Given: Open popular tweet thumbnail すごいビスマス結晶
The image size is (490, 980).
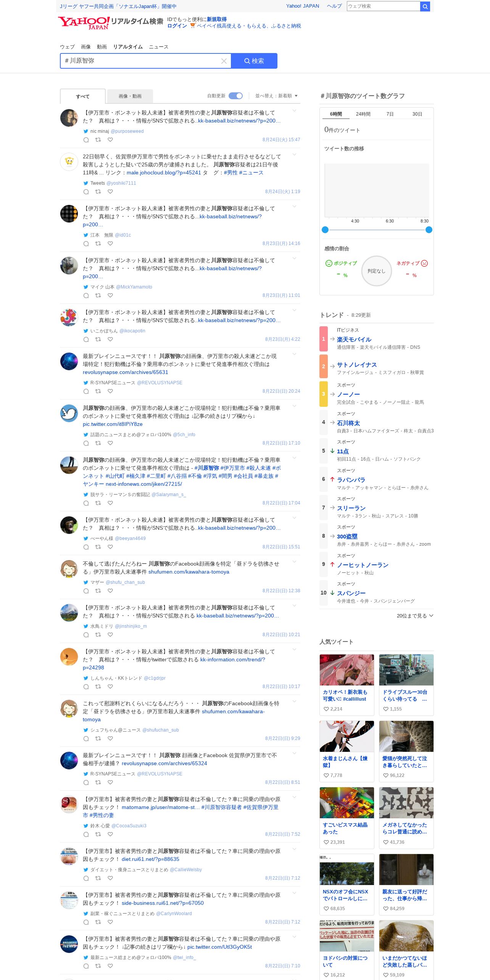Looking at the screenshot, I should pyautogui.click(x=347, y=803).
